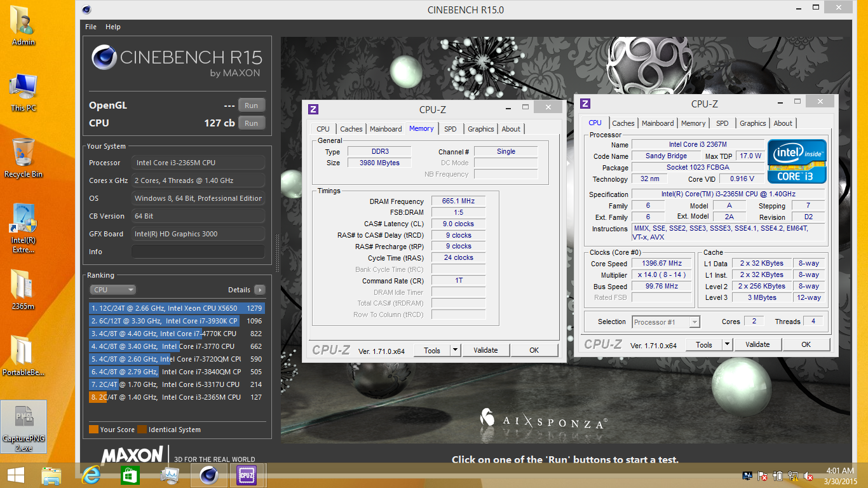Viewport: 868px width, 488px height.
Task: Click Z logo of CPU-Z Memory window
Action: point(313,109)
